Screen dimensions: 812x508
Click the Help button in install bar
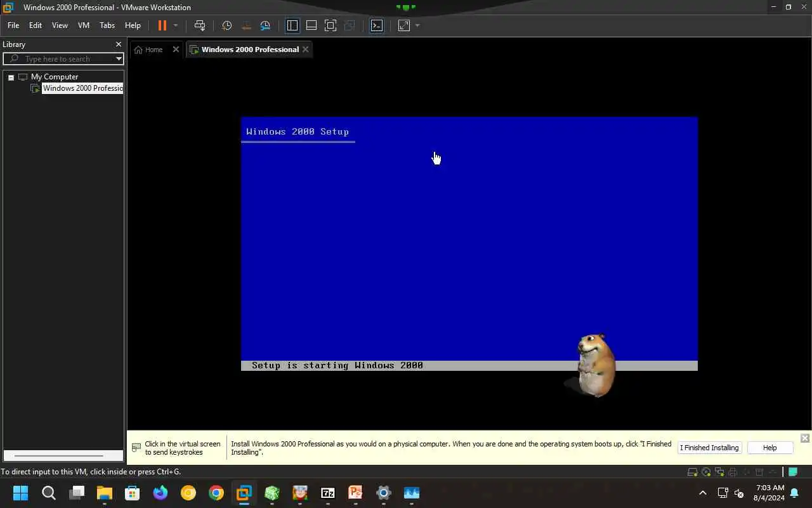(x=769, y=448)
